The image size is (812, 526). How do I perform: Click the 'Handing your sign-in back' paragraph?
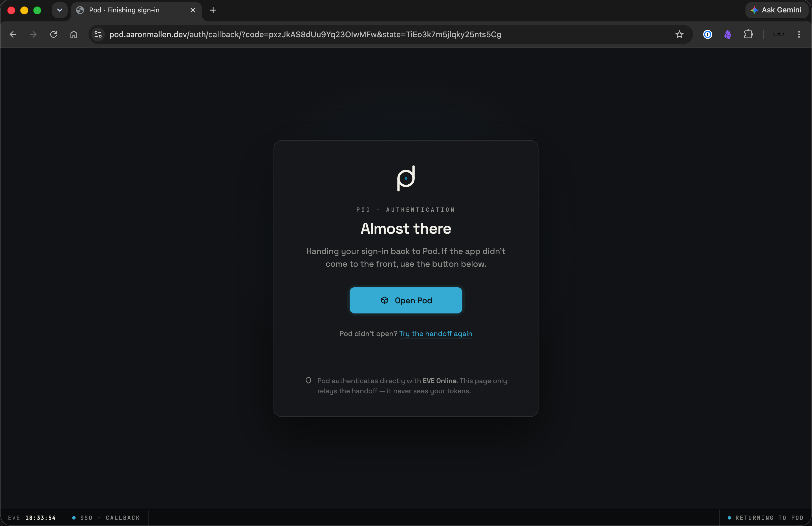click(406, 258)
